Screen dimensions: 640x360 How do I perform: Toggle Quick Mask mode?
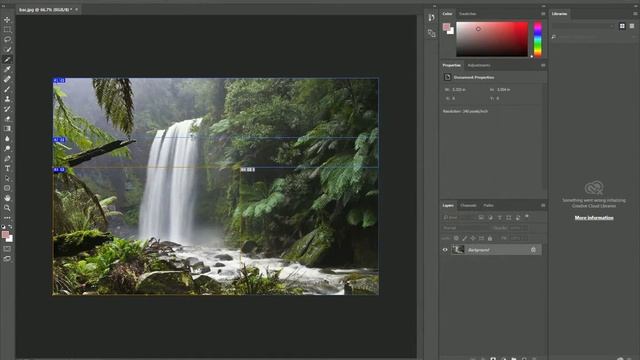(7, 249)
